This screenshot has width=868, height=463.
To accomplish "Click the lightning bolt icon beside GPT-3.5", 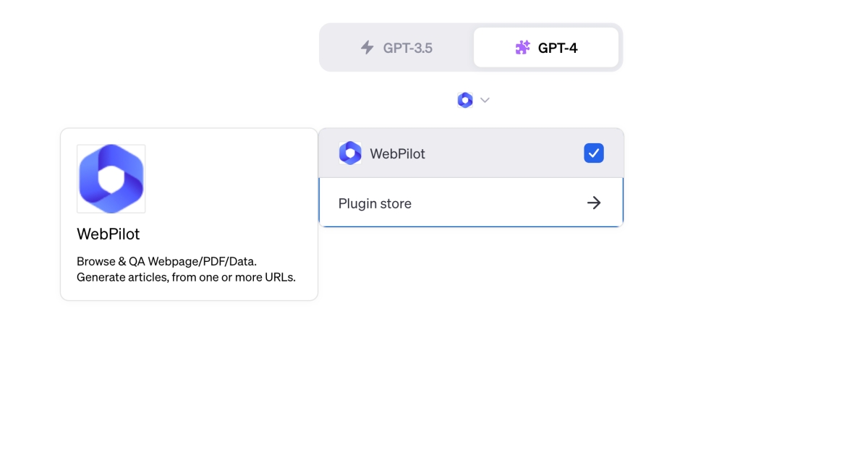I will 367,48.
